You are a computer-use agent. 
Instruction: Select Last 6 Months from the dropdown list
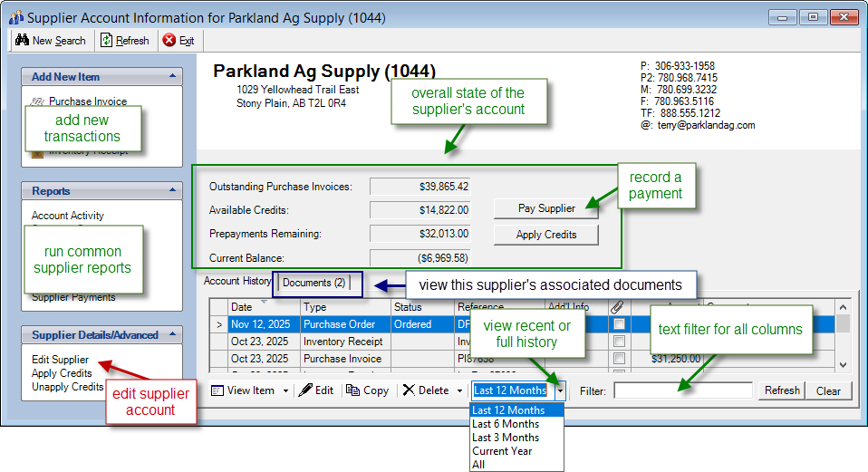516,424
